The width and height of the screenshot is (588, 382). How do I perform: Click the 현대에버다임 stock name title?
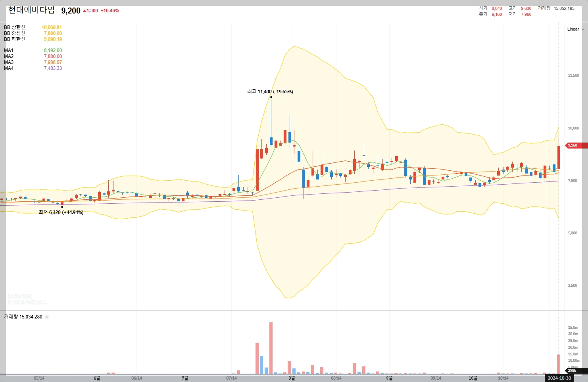[31, 10]
